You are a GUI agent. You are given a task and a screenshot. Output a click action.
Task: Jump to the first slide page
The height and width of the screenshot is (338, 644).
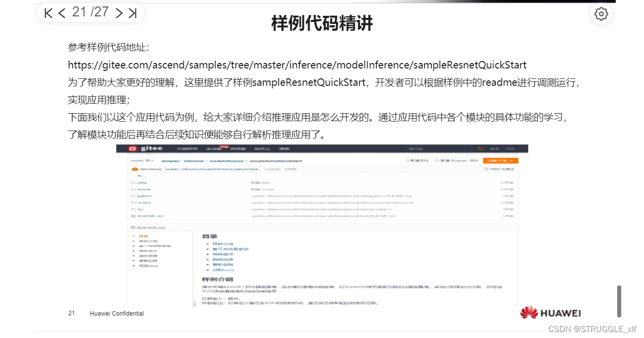(x=48, y=13)
